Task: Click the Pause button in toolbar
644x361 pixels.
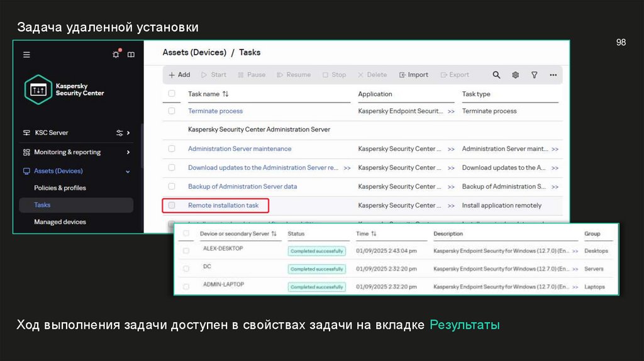Action: point(252,75)
